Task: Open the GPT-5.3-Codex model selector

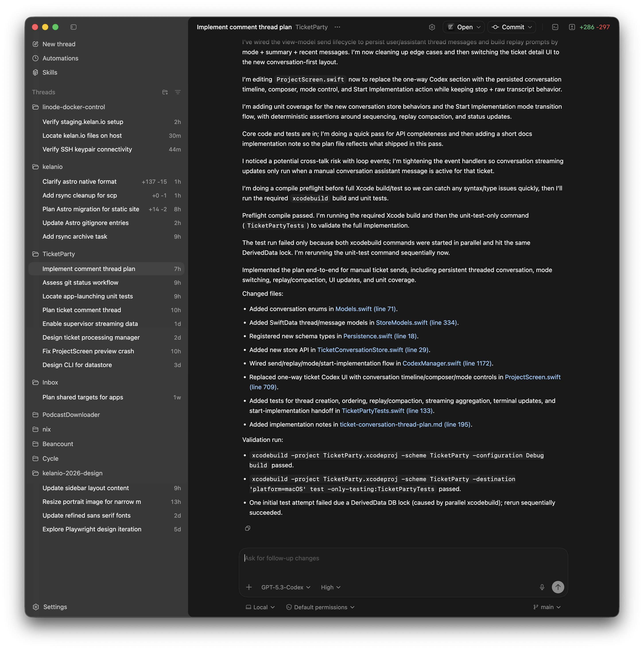Action: 286,587
